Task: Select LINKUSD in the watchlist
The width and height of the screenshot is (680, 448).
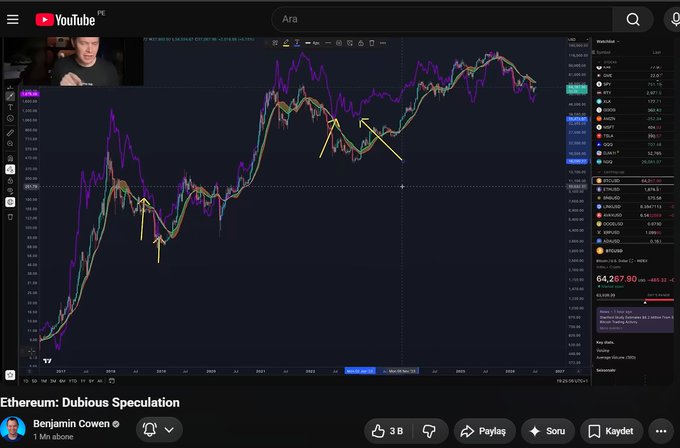Action: [x=633, y=206]
